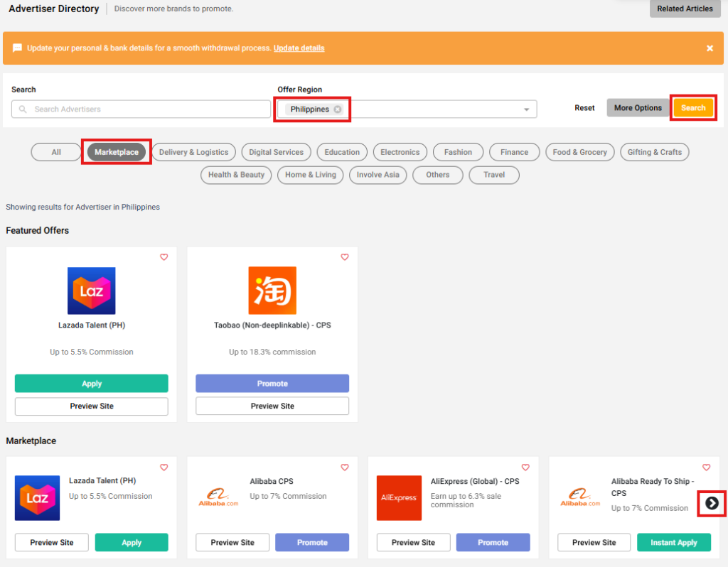Remove the Philippines region tag
Image resolution: width=728 pixels, height=567 pixels.
pyautogui.click(x=337, y=109)
